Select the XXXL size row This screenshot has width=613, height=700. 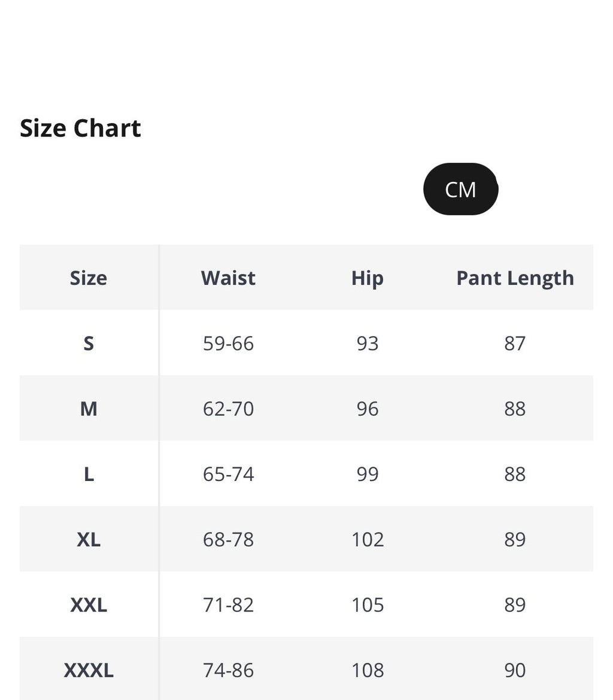[x=88, y=669]
